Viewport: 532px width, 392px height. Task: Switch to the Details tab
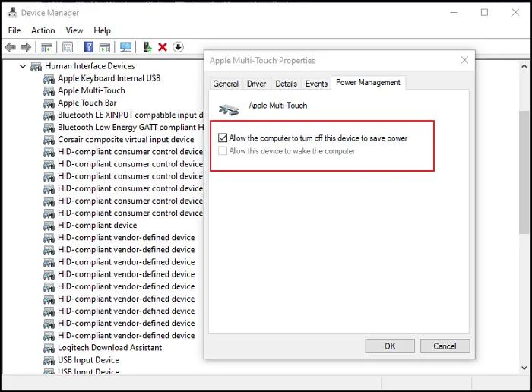[x=286, y=84]
